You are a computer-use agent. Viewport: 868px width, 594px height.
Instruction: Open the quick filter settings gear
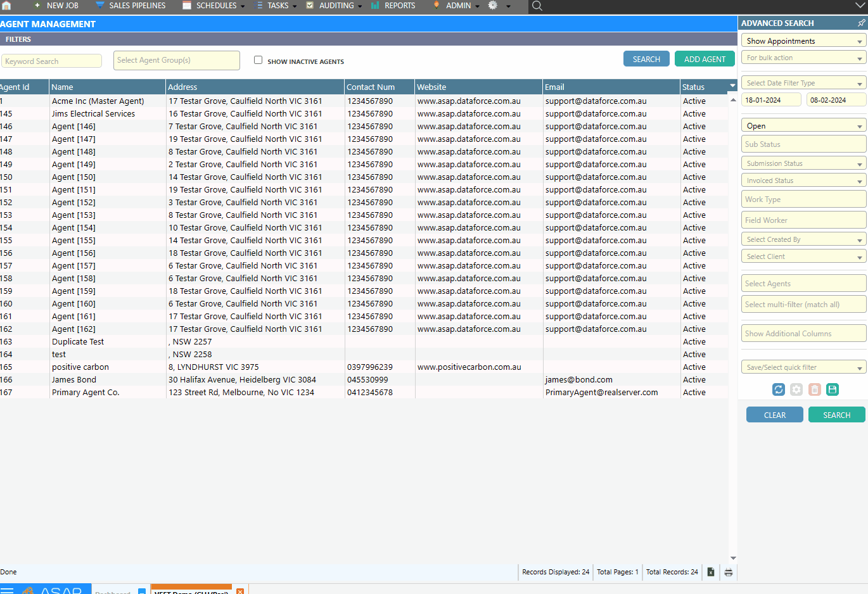796,389
